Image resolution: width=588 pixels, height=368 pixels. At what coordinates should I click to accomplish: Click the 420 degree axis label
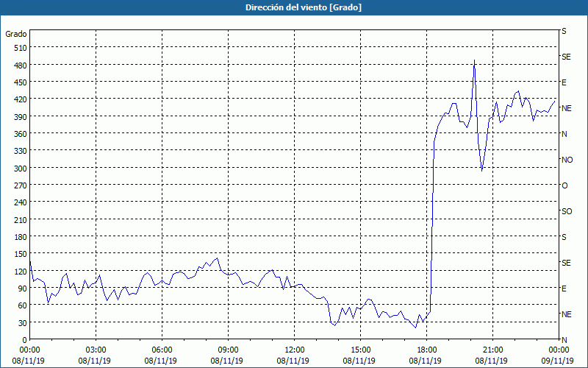[x=21, y=99]
